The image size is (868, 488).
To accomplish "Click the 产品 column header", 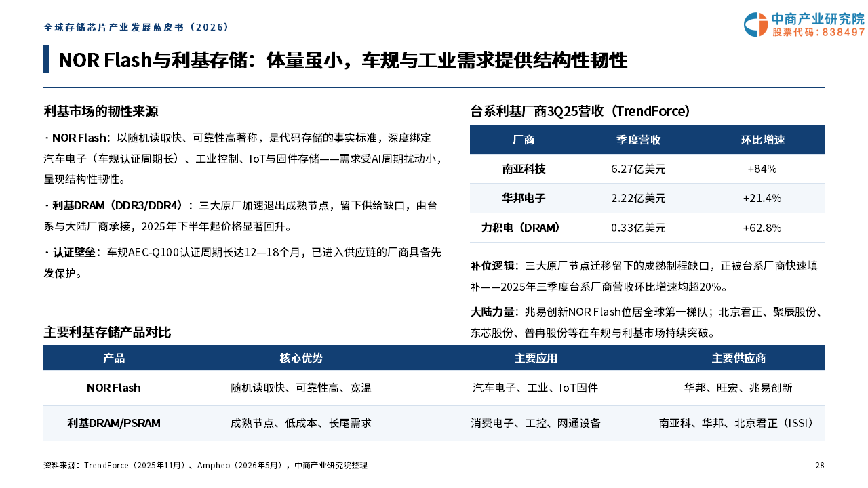I will (x=114, y=358).
